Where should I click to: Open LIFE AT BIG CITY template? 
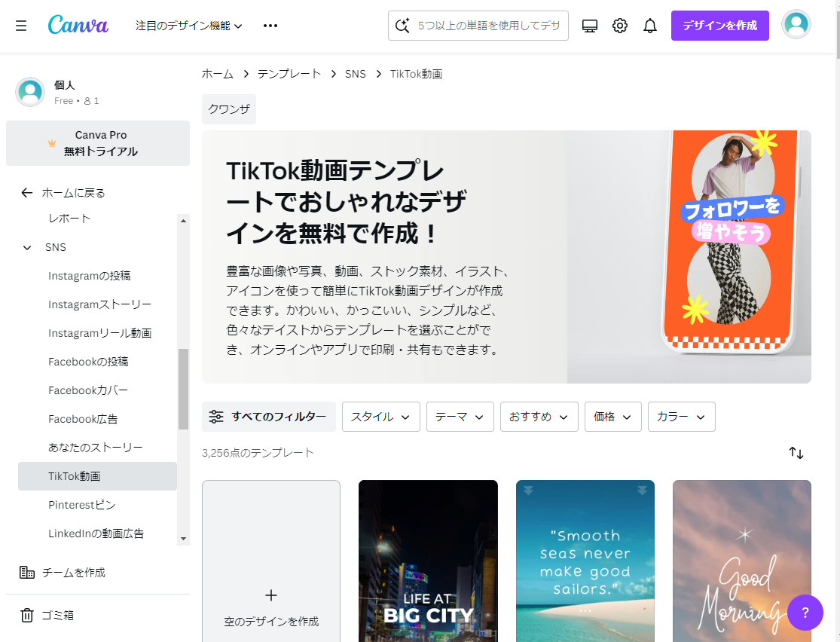point(428,561)
